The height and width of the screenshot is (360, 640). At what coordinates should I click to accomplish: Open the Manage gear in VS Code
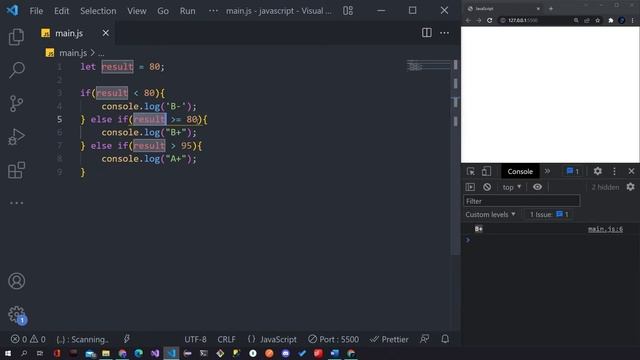coord(16,315)
